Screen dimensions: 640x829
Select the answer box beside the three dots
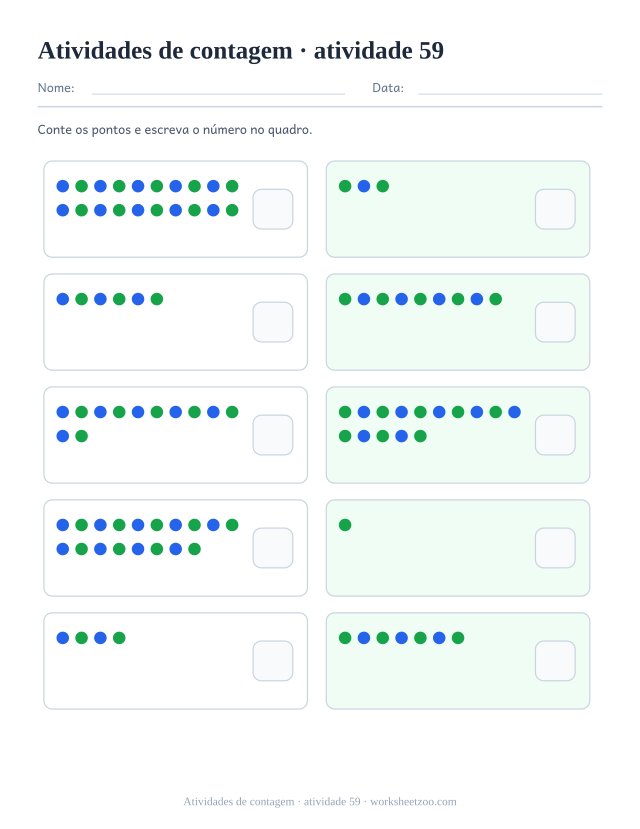555,209
